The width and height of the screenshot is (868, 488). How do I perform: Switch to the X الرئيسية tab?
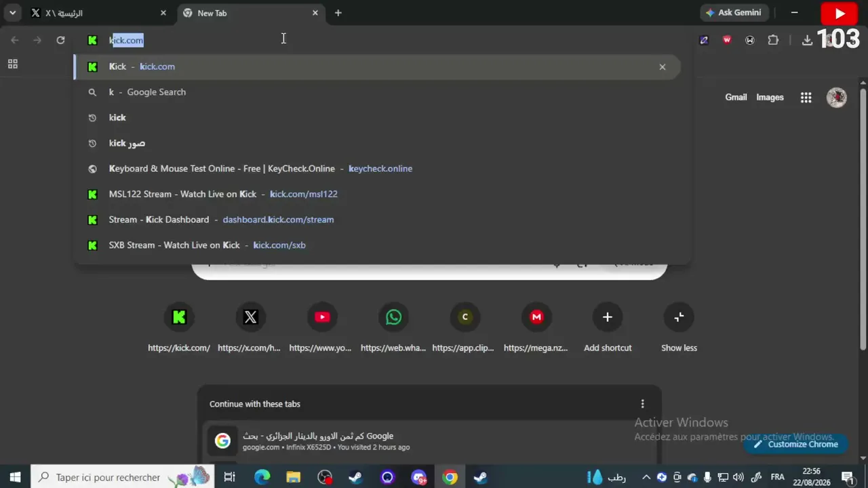pyautogui.click(x=99, y=13)
